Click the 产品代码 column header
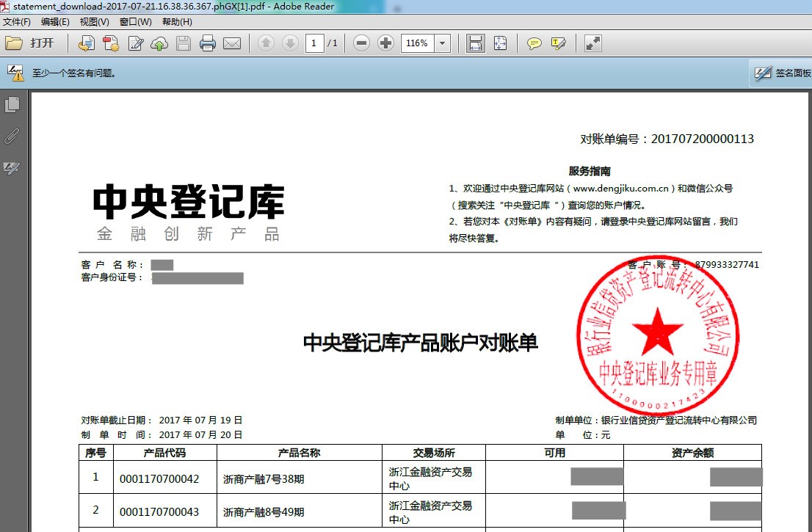Screen dimensions: 812x532 point(164,453)
